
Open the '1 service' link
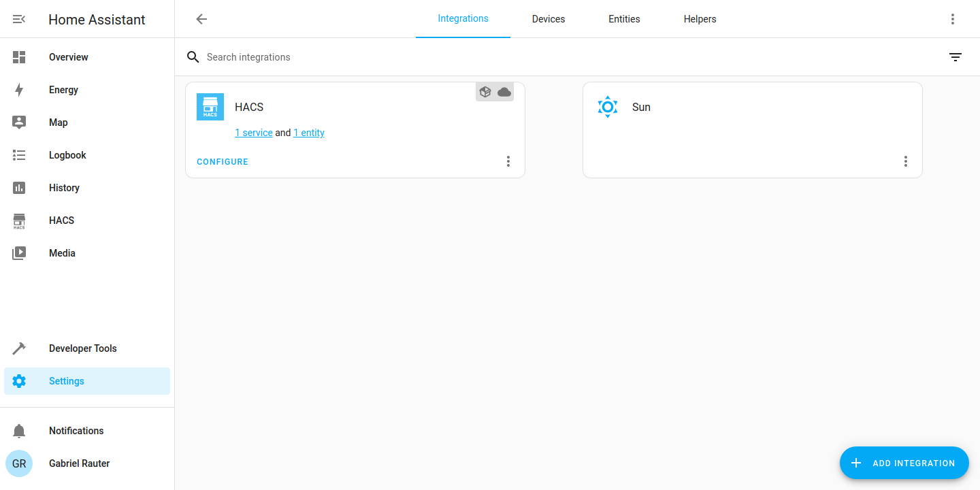254,133
